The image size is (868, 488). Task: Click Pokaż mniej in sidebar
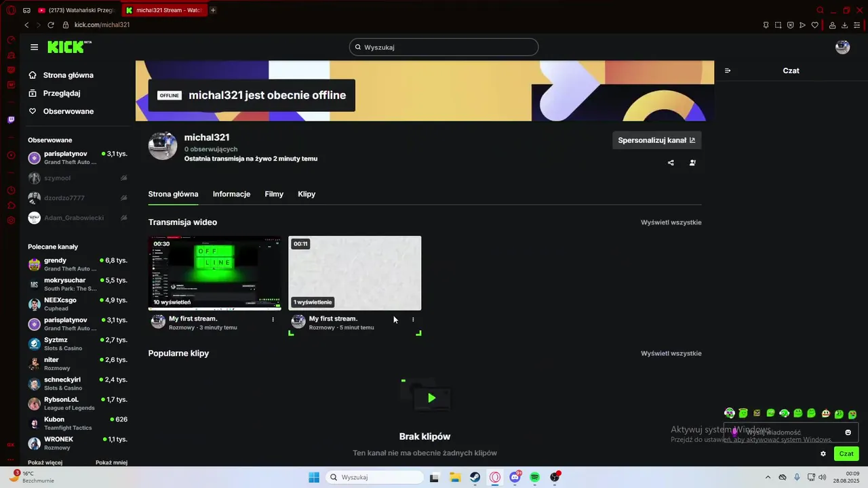[x=111, y=462]
